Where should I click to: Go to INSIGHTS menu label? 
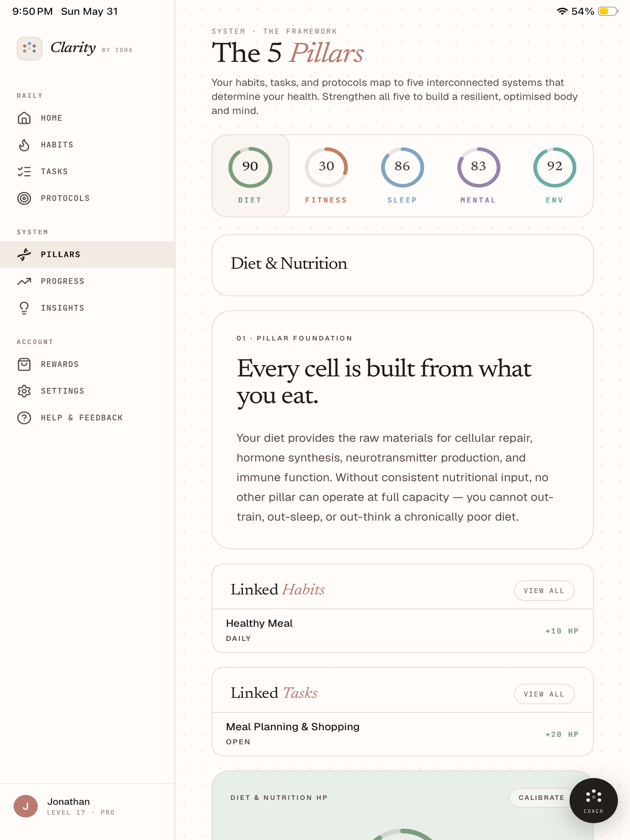click(x=63, y=308)
